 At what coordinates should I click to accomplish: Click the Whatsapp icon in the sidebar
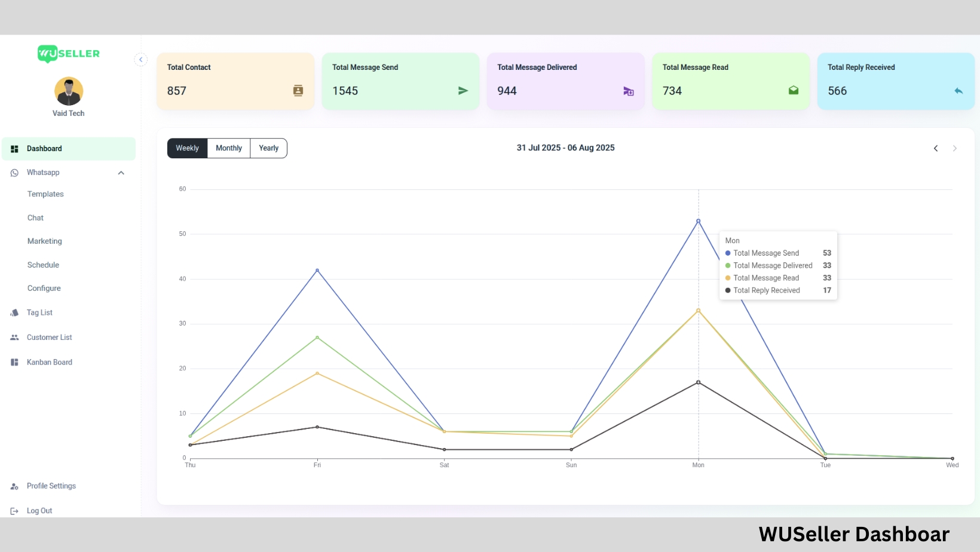[x=14, y=173]
